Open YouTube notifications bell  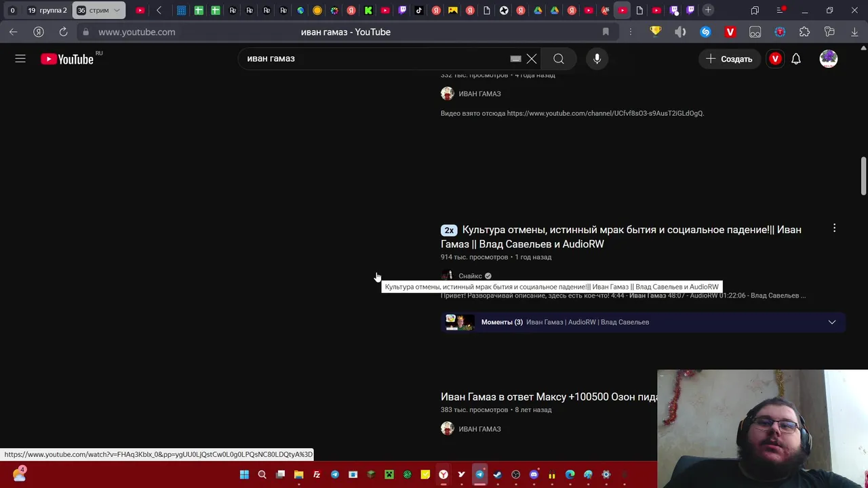796,59
